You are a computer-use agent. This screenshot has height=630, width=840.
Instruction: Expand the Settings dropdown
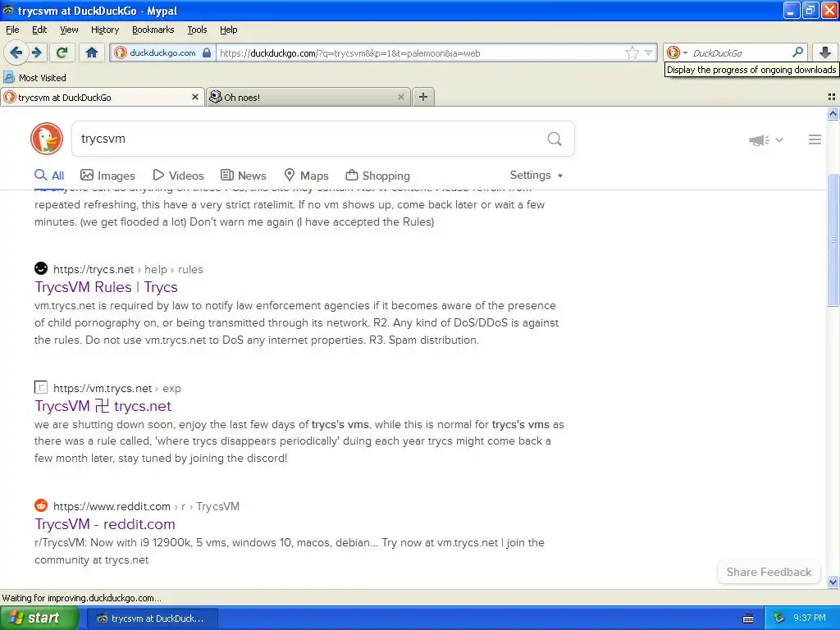click(x=536, y=176)
